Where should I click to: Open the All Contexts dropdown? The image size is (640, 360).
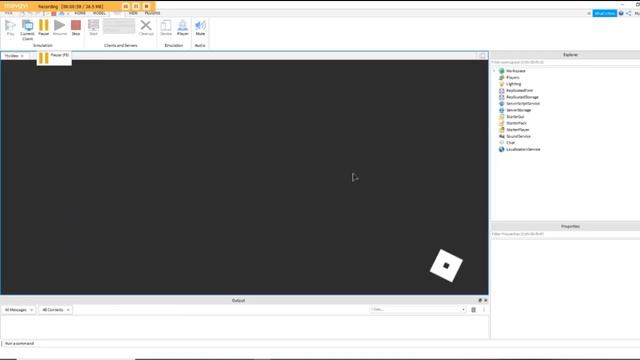click(56, 310)
